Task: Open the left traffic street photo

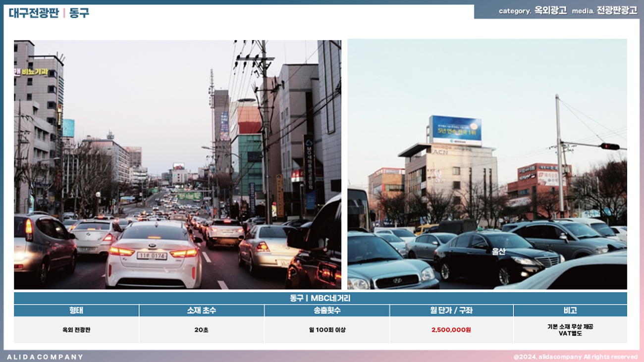Action: pos(177,164)
